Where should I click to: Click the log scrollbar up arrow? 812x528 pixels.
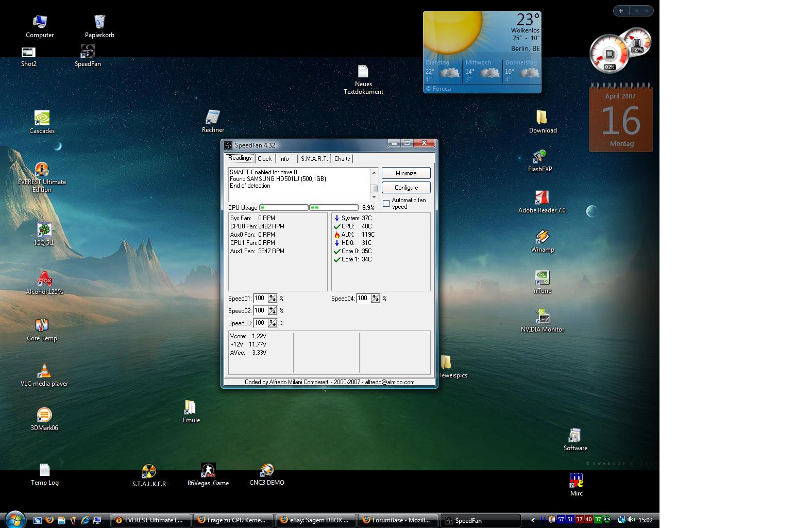pyautogui.click(x=374, y=172)
